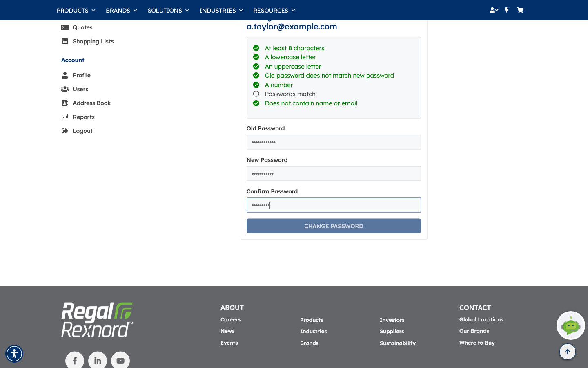Click the Quotes icon in sidebar

pos(65,27)
